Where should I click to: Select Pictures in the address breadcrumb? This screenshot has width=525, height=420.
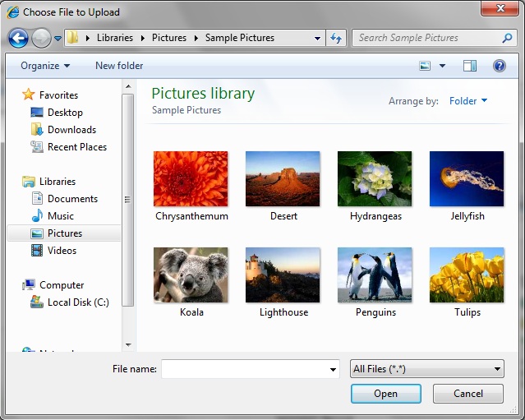coord(169,38)
